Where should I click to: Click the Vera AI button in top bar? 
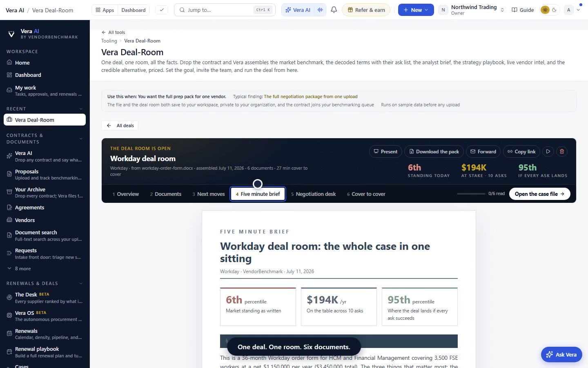pyautogui.click(x=298, y=10)
